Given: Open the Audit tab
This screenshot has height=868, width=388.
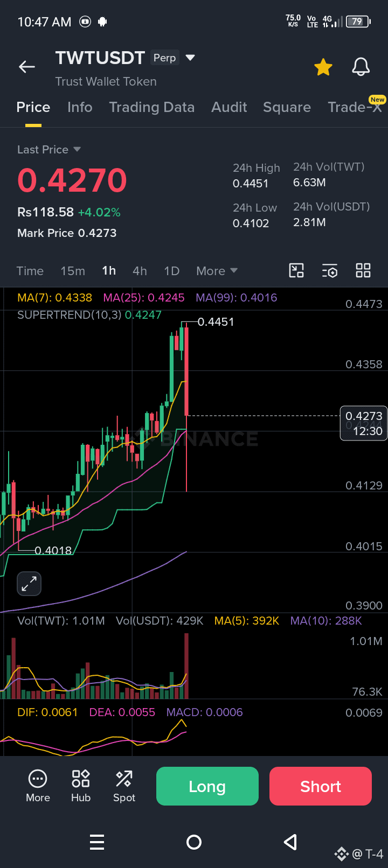Looking at the screenshot, I should coord(229,107).
